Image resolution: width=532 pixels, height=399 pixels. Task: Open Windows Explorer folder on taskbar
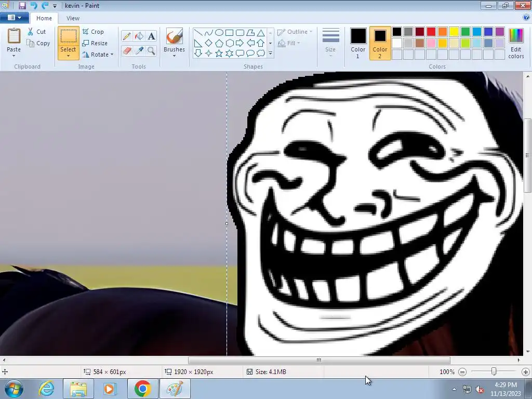(x=78, y=389)
